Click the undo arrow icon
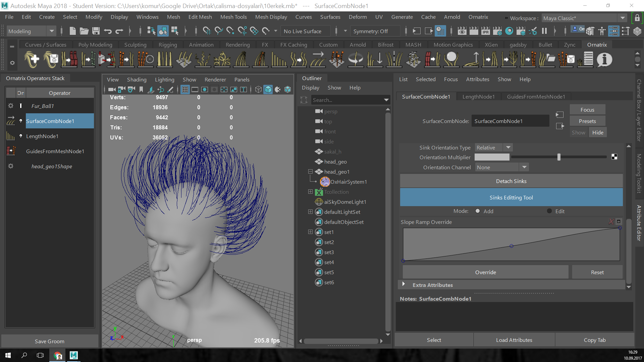 (x=108, y=31)
